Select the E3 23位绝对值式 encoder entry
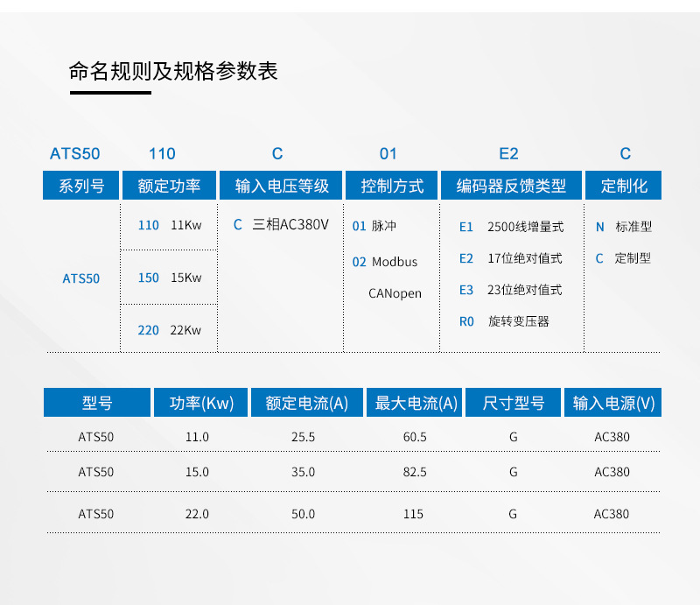This screenshot has height=605, width=700. pyautogui.click(x=510, y=290)
